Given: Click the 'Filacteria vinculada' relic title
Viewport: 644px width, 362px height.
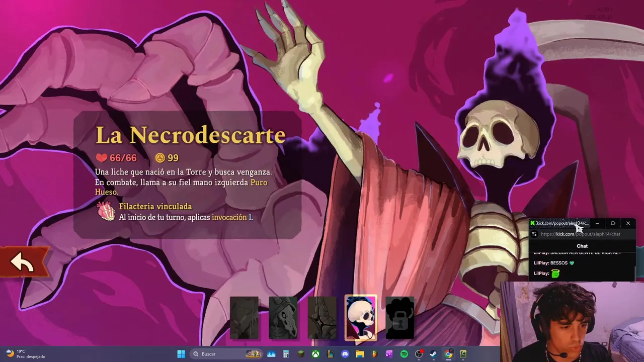Looking at the screenshot, I should [155, 206].
